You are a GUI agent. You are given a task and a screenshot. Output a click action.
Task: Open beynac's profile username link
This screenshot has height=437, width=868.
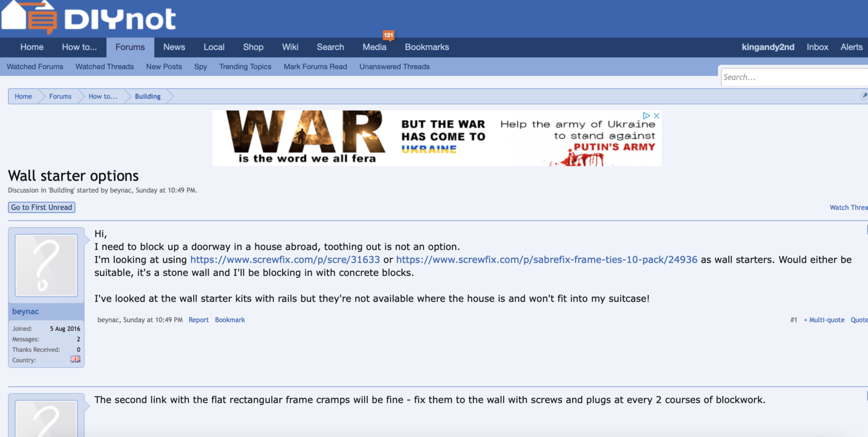(25, 311)
